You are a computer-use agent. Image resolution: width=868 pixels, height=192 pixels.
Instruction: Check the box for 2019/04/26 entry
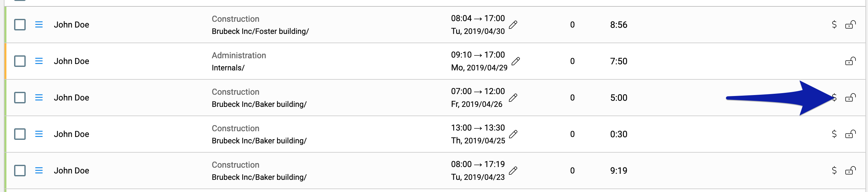20,98
